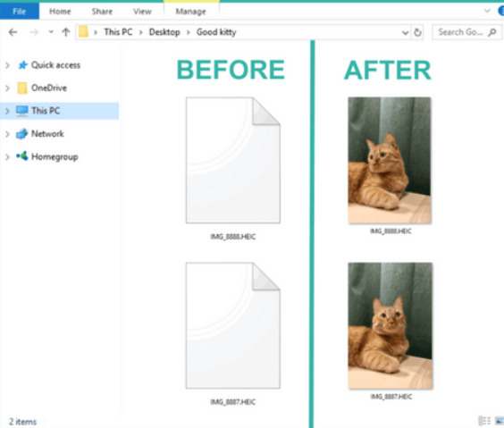
Task: Expand OneDrive tree node
Action: coord(7,88)
